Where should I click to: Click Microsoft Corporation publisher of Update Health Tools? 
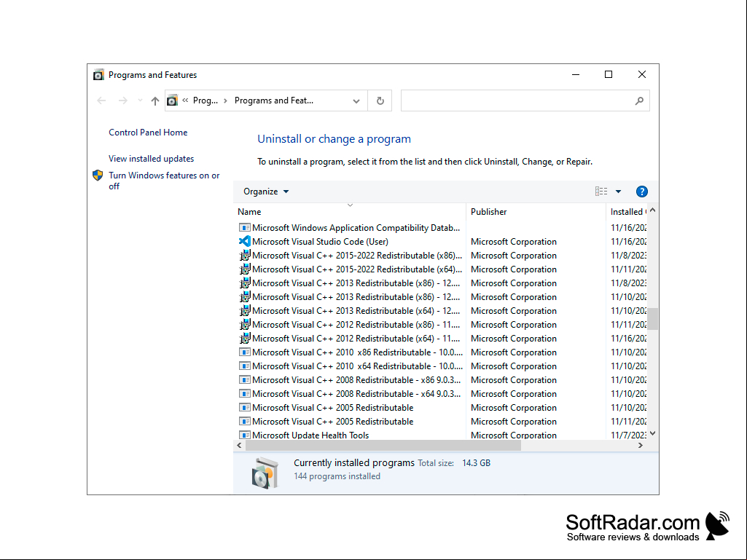(x=514, y=435)
